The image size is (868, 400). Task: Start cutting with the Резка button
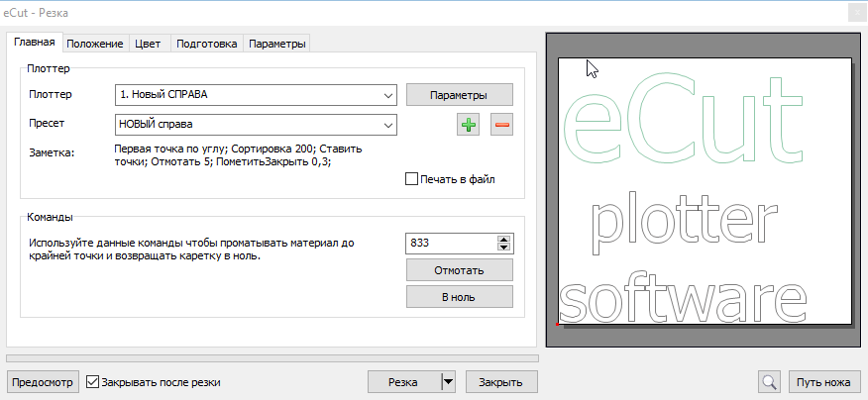pos(404,382)
